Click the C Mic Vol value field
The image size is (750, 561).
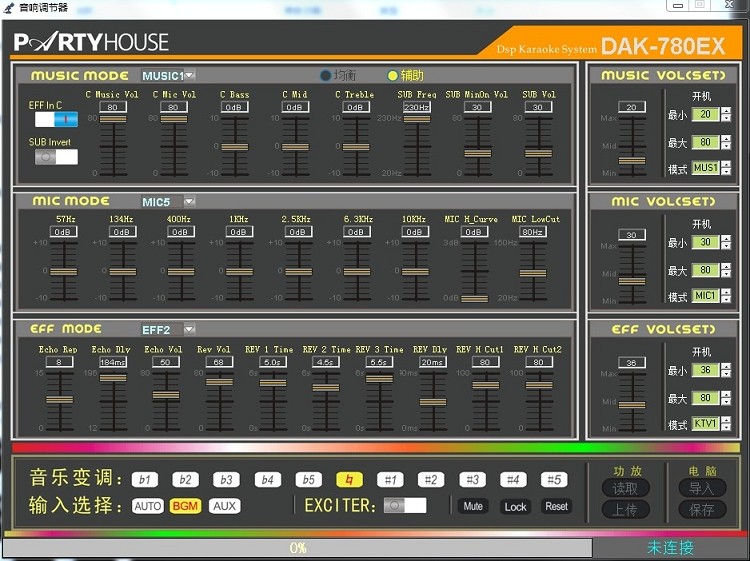tap(174, 107)
